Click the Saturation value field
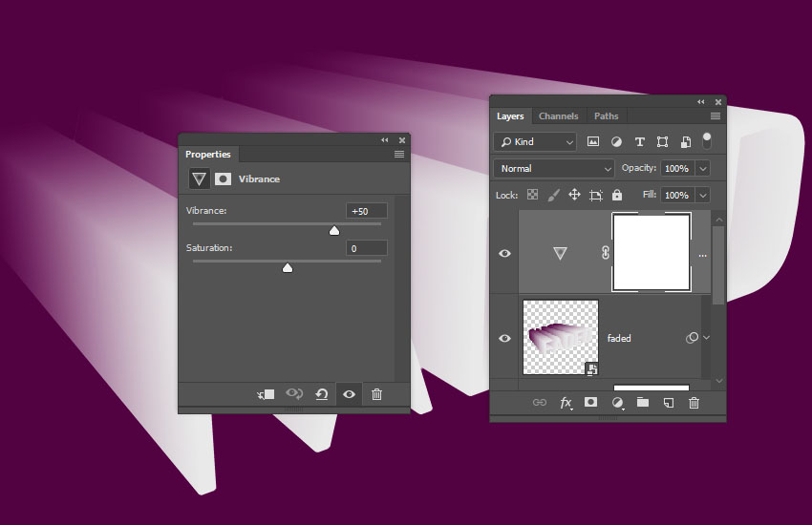This screenshot has height=525, width=812. pos(367,248)
